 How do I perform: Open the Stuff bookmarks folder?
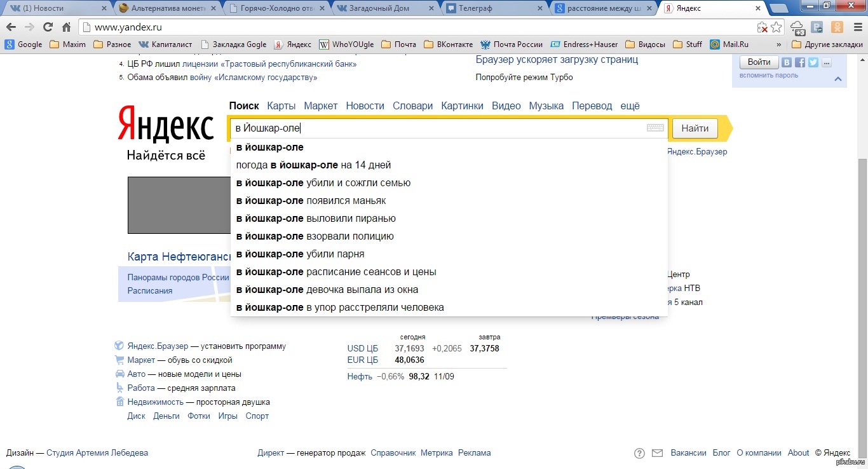point(688,44)
